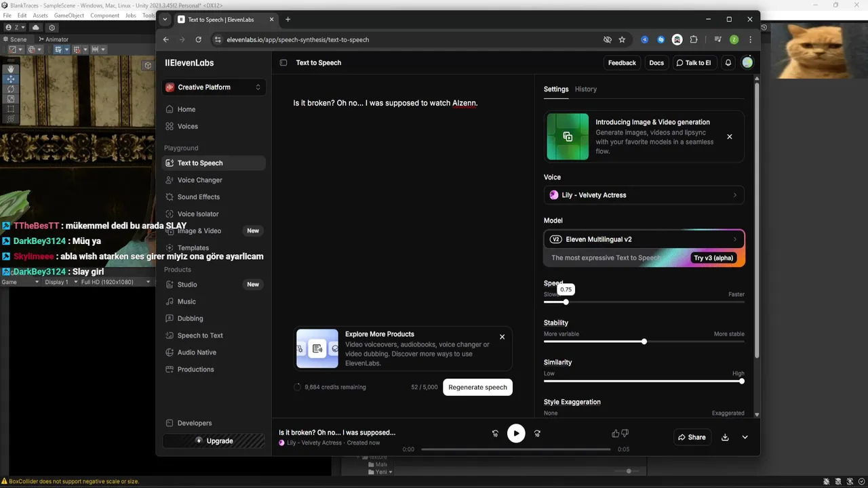The height and width of the screenshot is (488, 868).
Task: Click the Similarity slider handle
Action: 741,381
